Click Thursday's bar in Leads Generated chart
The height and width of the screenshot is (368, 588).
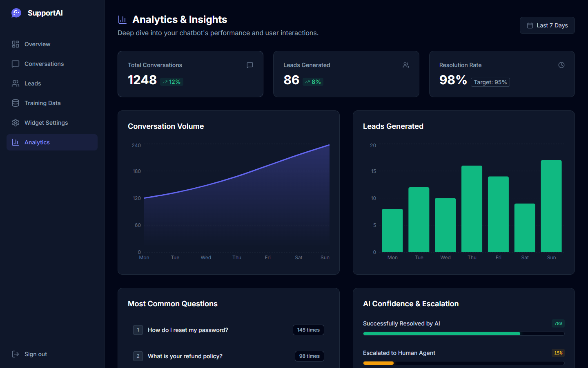pyautogui.click(x=472, y=209)
